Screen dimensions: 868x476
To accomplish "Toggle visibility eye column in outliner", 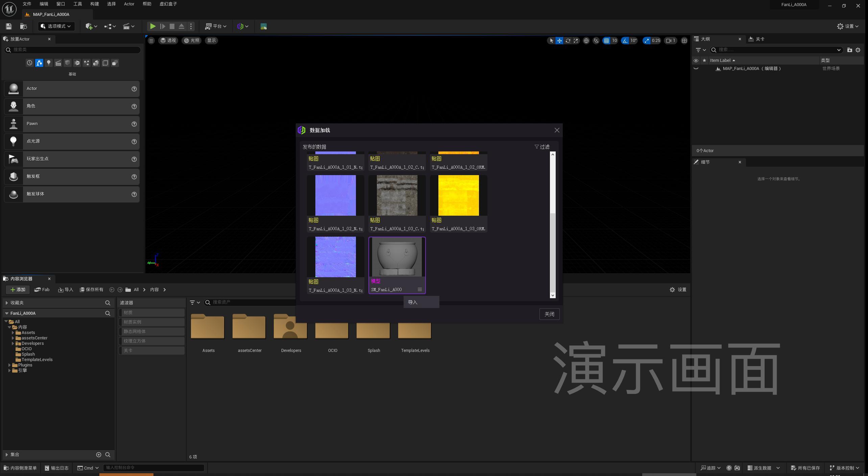I will tap(696, 61).
